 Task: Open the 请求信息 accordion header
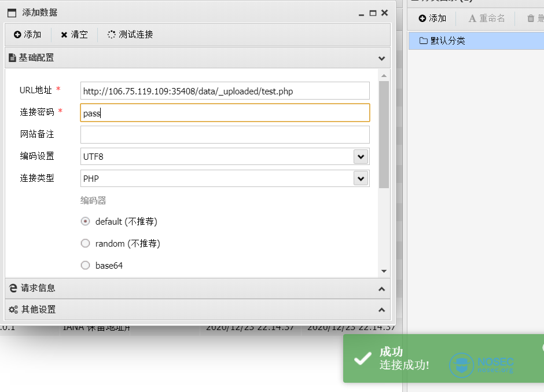pyautogui.click(x=197, y=288)
